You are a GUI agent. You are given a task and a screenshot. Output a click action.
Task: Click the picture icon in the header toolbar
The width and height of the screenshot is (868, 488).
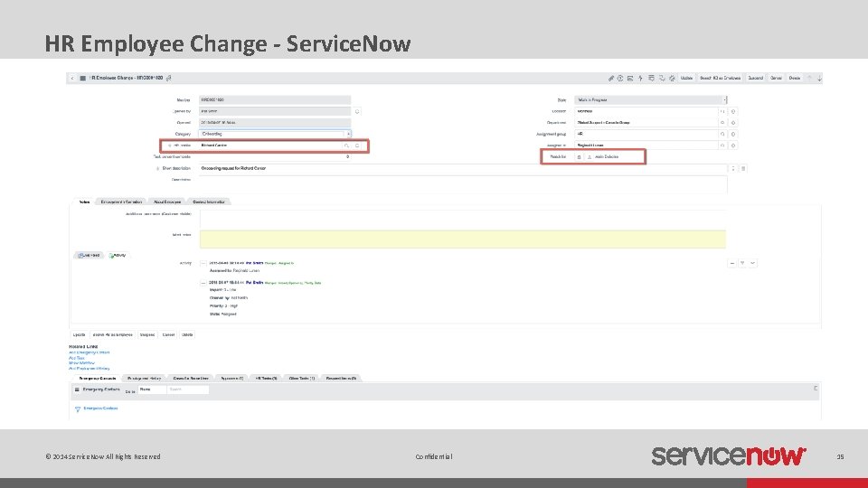point(630,78)
